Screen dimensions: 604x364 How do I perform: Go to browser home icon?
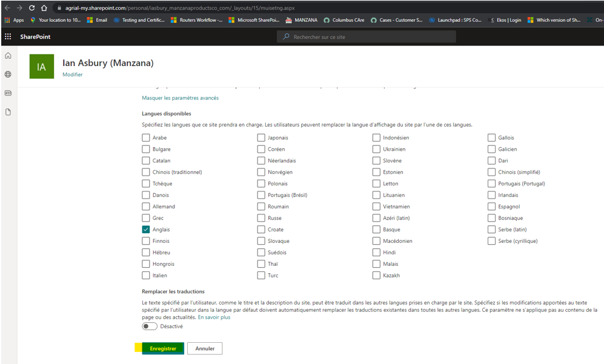click(44, 8)
